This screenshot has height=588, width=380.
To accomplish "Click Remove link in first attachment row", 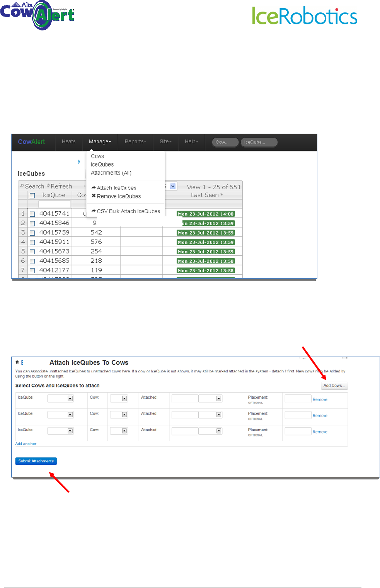I will (x=320, y=399).
